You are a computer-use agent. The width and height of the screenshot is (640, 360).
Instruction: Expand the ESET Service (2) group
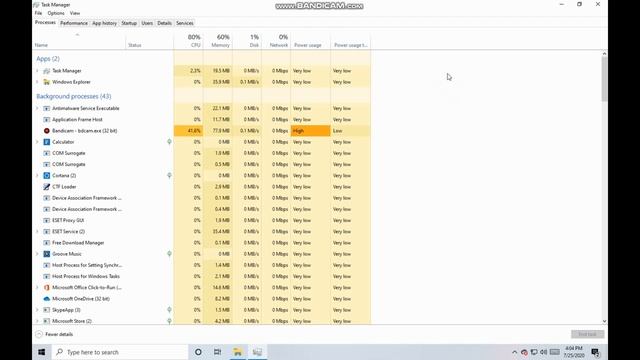38,231
